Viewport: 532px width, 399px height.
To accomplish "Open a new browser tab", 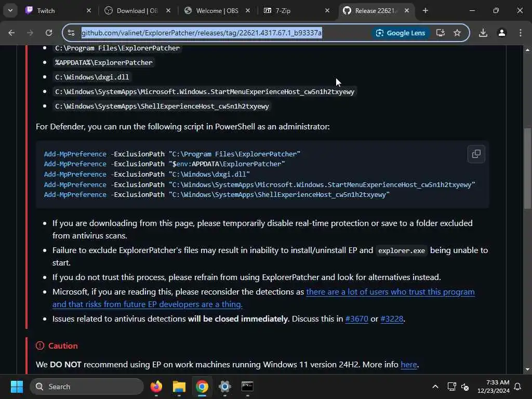I will click(425, 10).
